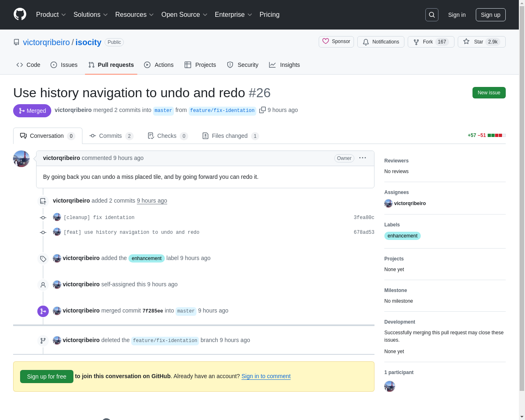
Task: Expand the Enterprise menu
Action: (233, 15)
